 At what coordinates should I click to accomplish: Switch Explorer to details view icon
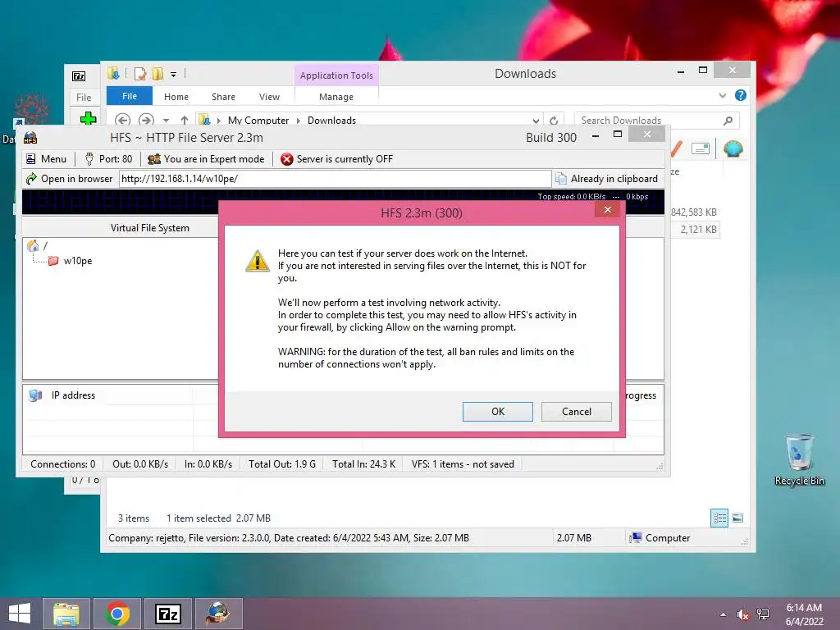coord(719,518)
